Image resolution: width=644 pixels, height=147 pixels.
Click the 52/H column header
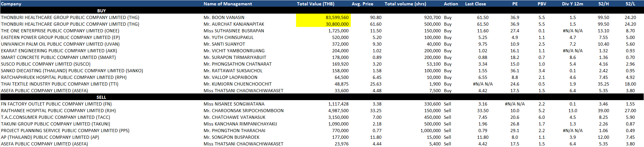603,4
